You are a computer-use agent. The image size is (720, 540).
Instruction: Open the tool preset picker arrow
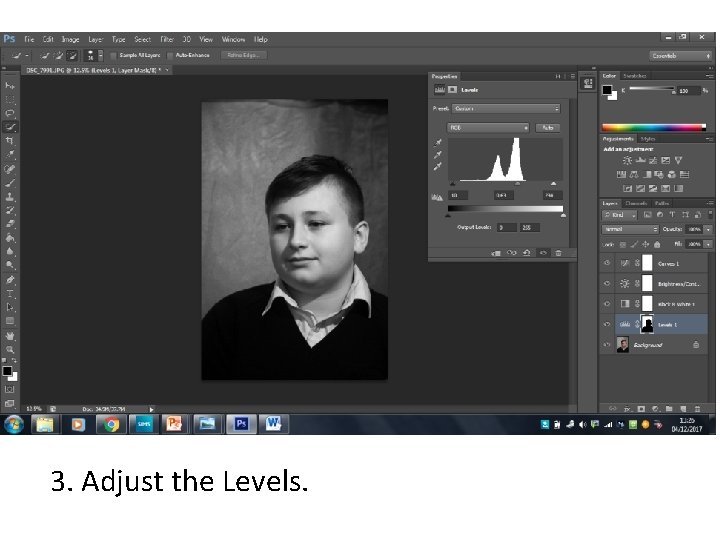tap(27, 56)
